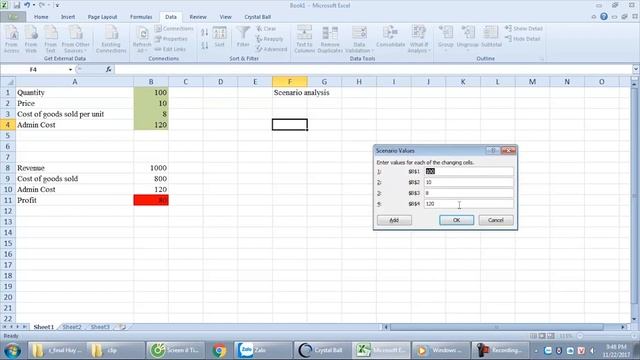640x360 pixels.
Task: Open Chrome from the taskbar
Action: tap(219, 350)
